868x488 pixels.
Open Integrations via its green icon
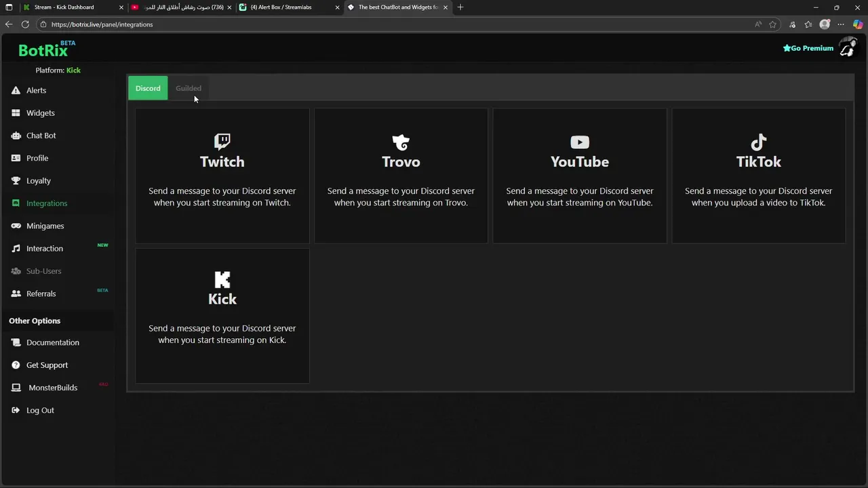[x=16, y=203]
